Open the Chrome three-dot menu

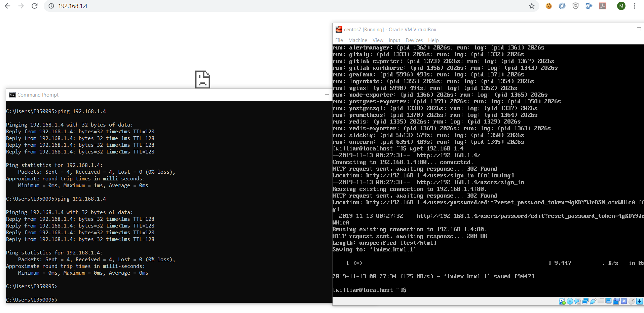(x=635, y=6)
